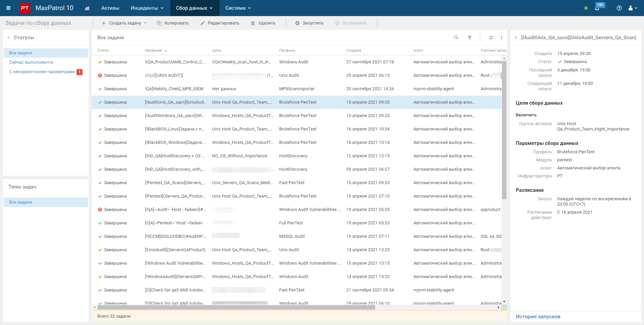This screenshot has height=325, width=644.
Task: Open the dashboards chart icon
Action: pyautogui.click(x=87, y=8)
